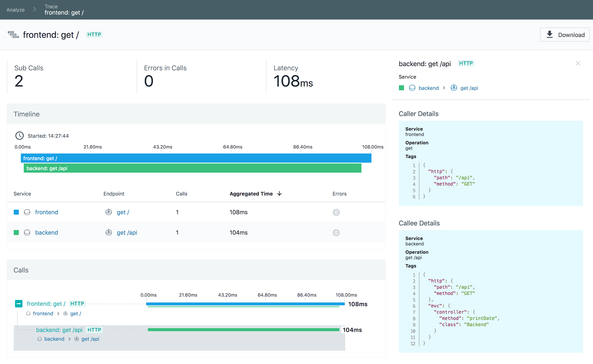This screenshot has height=364, width=593.
Task: Collapse the frontend: get / call tree
Action: pos(19,304)
